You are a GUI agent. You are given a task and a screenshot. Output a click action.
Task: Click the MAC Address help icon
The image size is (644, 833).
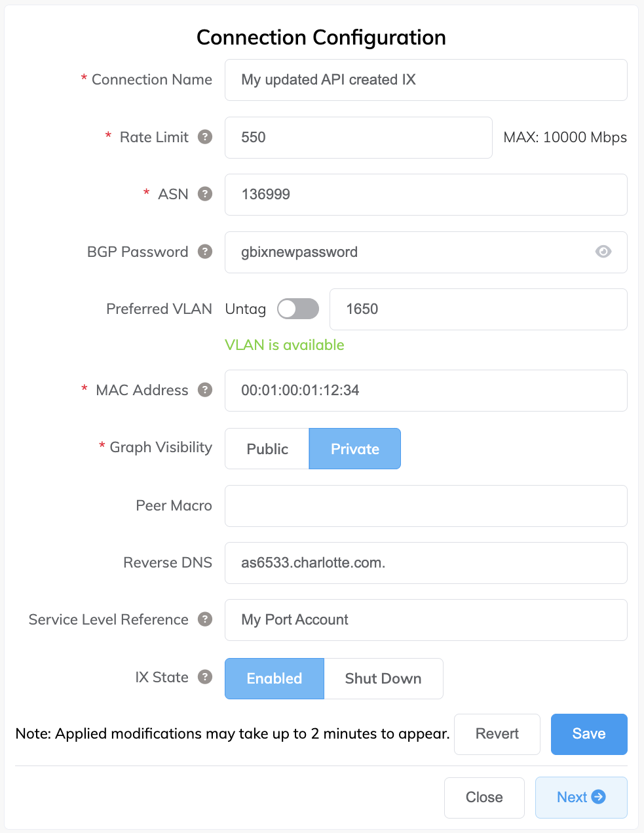coord(205,390)
